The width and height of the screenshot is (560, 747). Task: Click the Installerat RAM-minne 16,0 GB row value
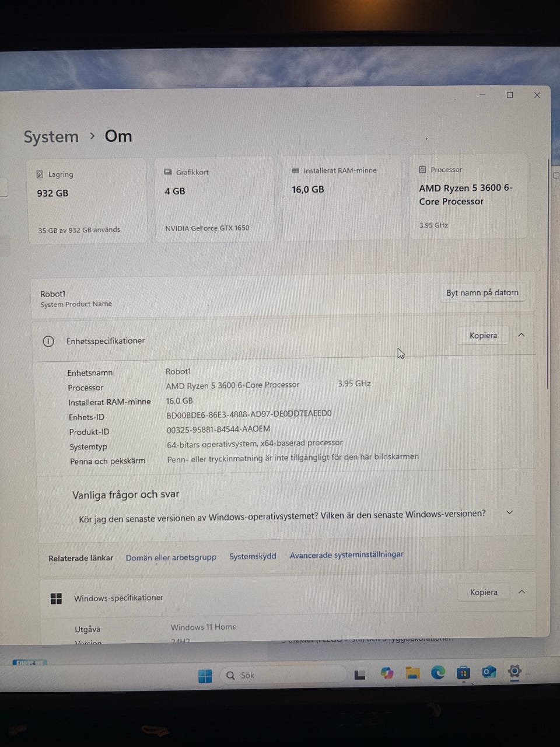[179, 401]
